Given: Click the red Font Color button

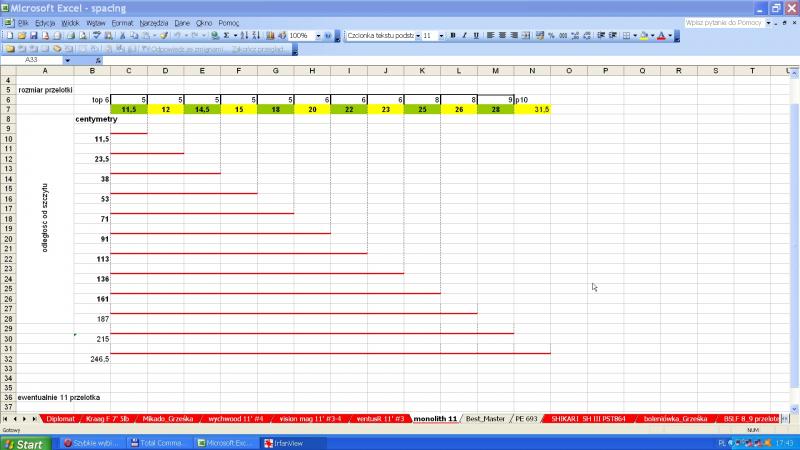Looking at the screenshot, I should point(661,35).
